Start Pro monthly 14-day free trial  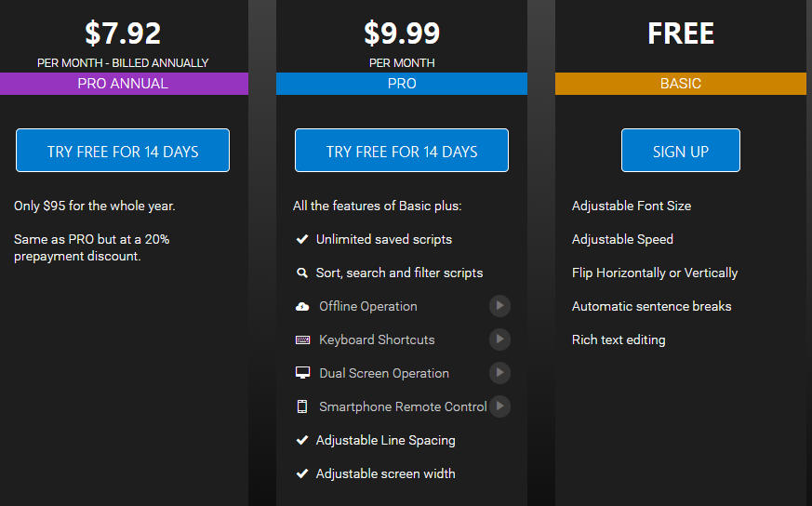(402, 150)
